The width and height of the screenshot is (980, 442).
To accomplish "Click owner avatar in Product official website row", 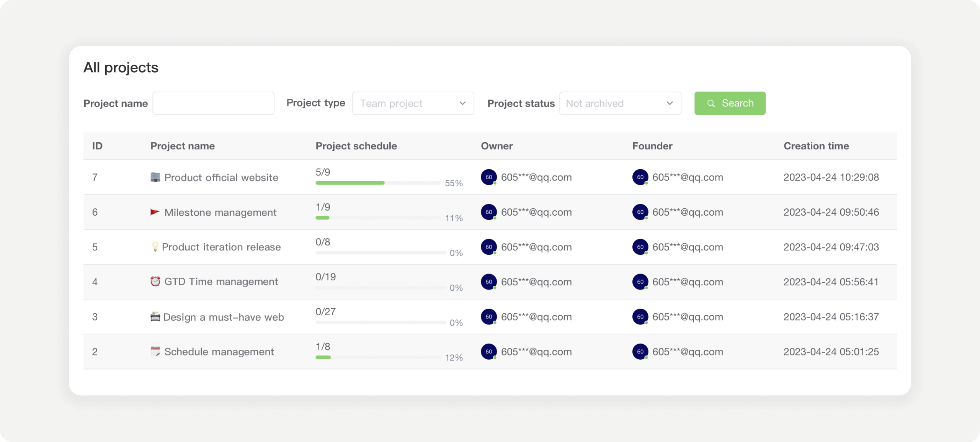I will click(x=489, y=177).
